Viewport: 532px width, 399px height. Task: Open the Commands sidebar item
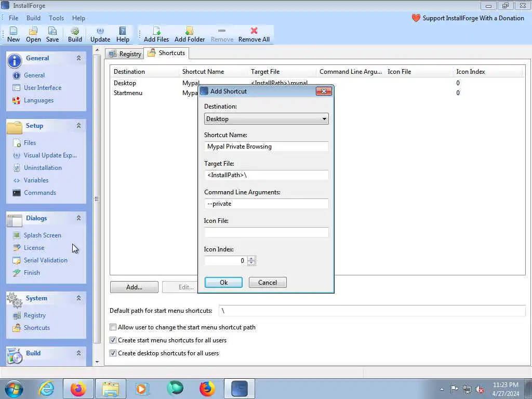(39, 193)
